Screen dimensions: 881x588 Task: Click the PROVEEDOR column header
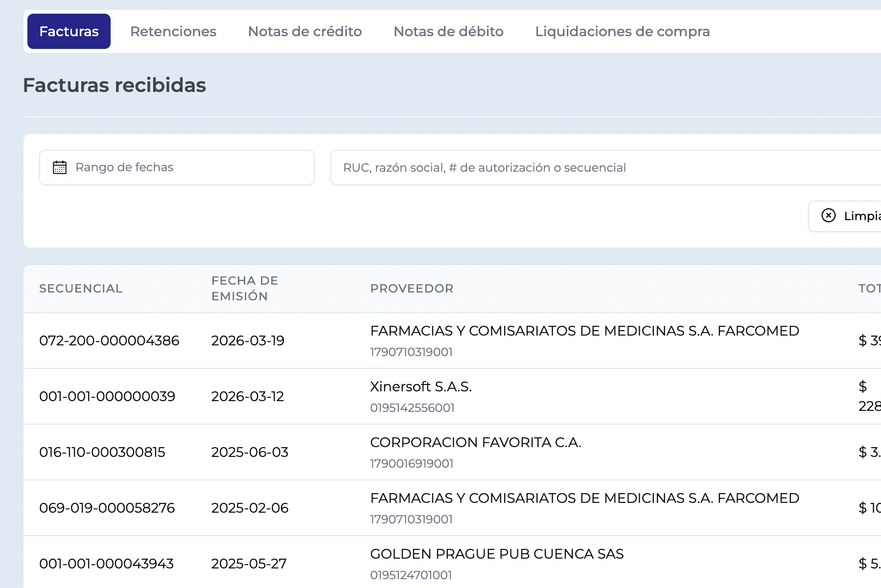[412, 289]
